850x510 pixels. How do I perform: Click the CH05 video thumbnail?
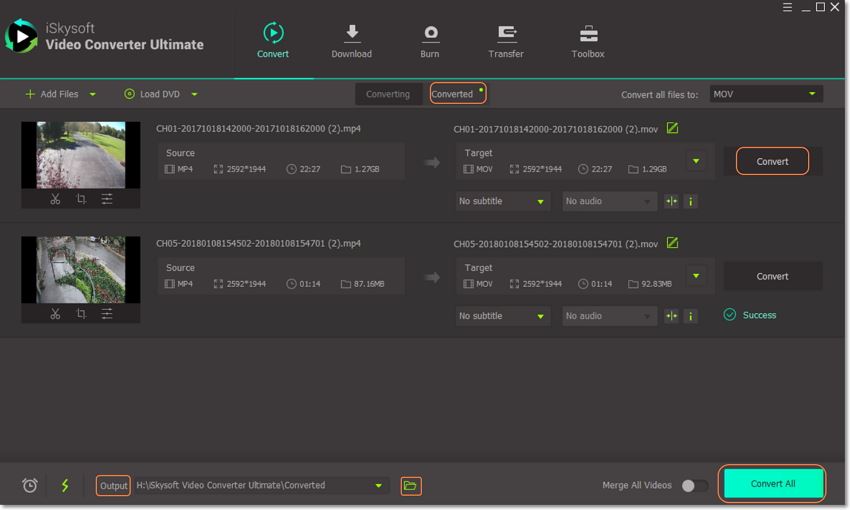pyautogui.click(x=81, y=269)
